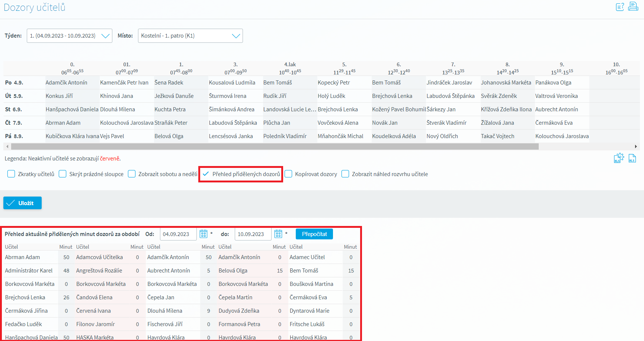Click the horizontal scrollbar thumb of the schedule
This screenshot has width=644, height=341.
coord(275,147)
